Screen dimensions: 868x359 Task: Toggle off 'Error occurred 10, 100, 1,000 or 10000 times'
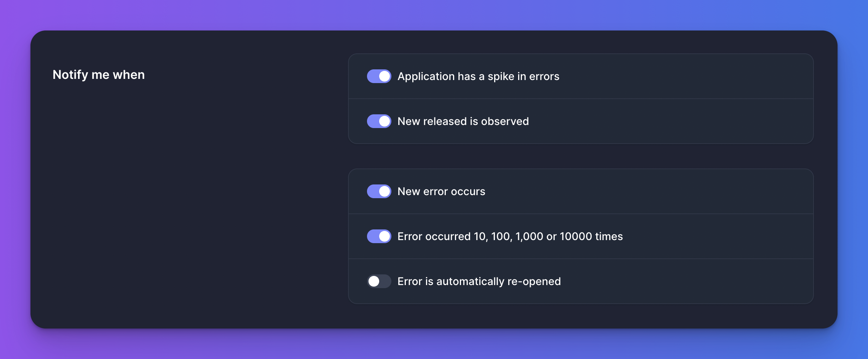[379, 236]
